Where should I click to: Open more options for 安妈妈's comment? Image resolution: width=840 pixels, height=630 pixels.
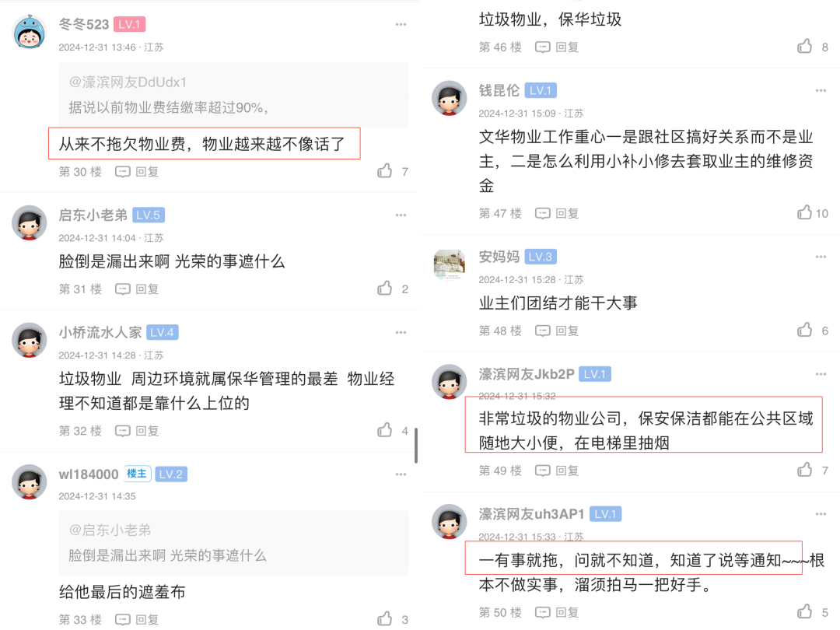(x=821, y=257)
